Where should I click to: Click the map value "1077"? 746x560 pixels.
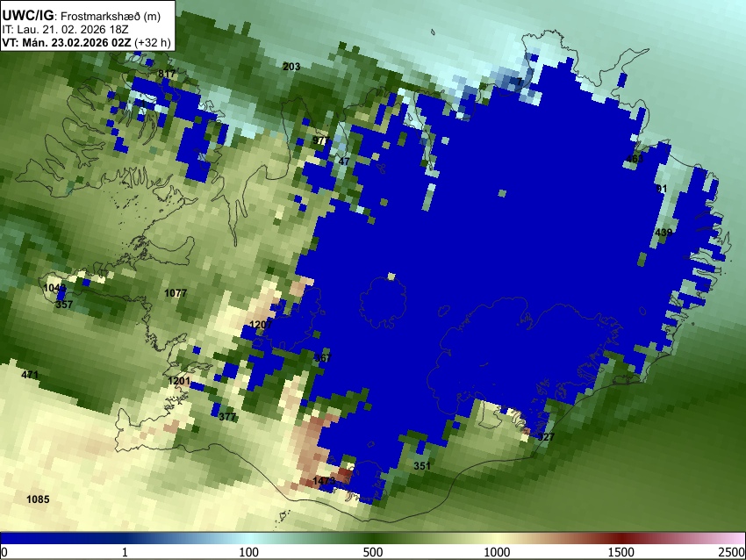[x=176, y=293]
